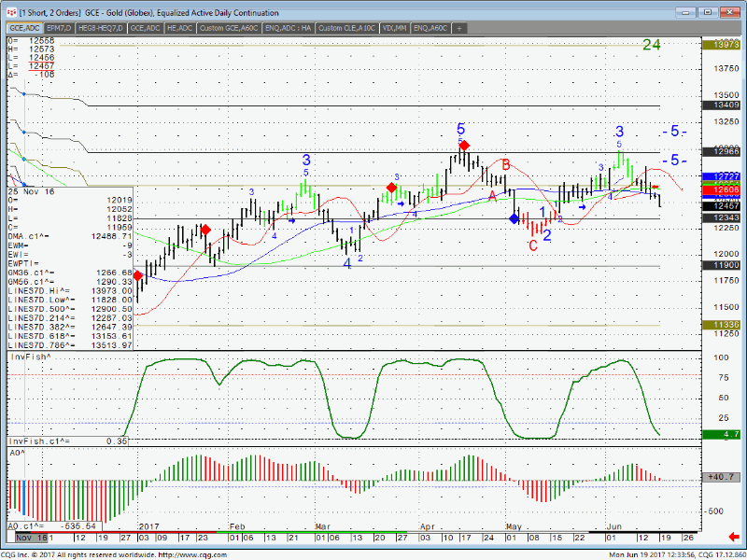This screenshot has height=560, width=747.
Task: Click the red diamond at the January 3 bar
Action: 138,275
